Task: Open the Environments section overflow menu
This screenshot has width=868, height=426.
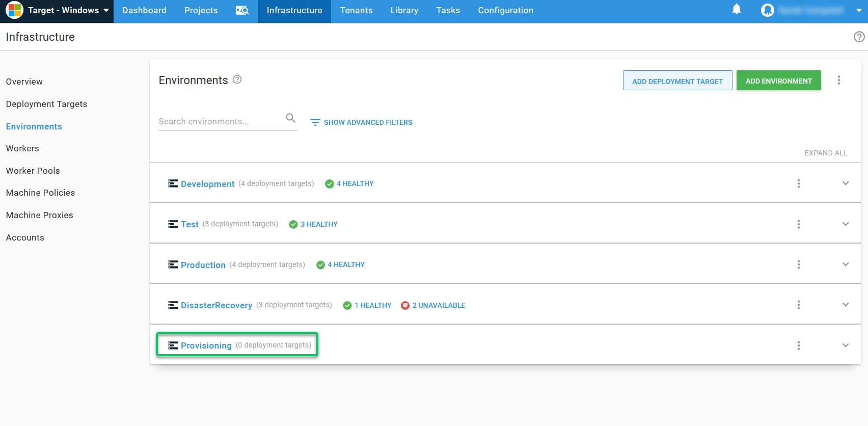Action: pos(838,81)
